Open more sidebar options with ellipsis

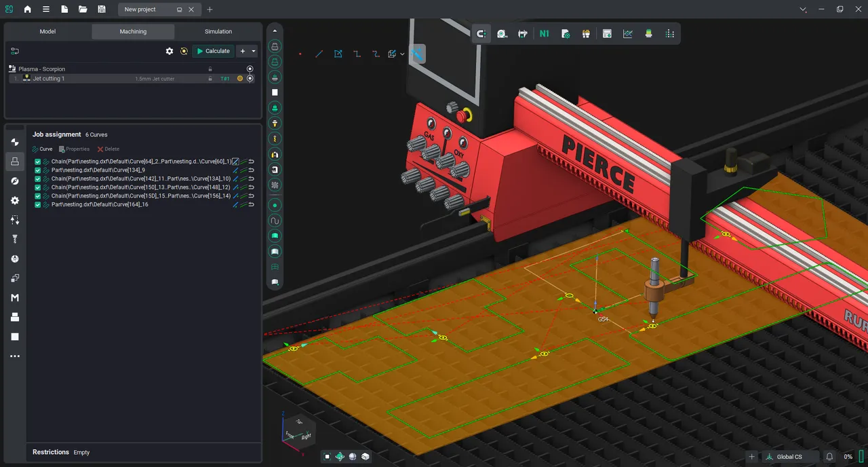click(x=15, y=356)
